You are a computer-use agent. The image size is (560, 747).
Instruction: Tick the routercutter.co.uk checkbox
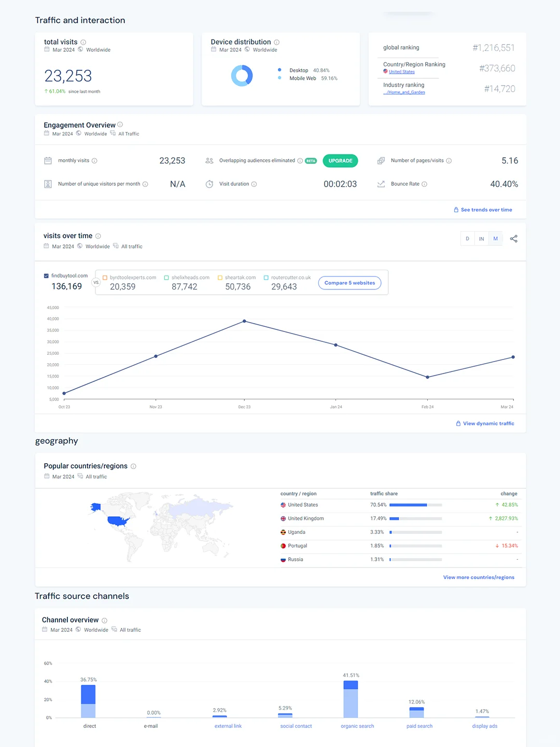(266, 278)
